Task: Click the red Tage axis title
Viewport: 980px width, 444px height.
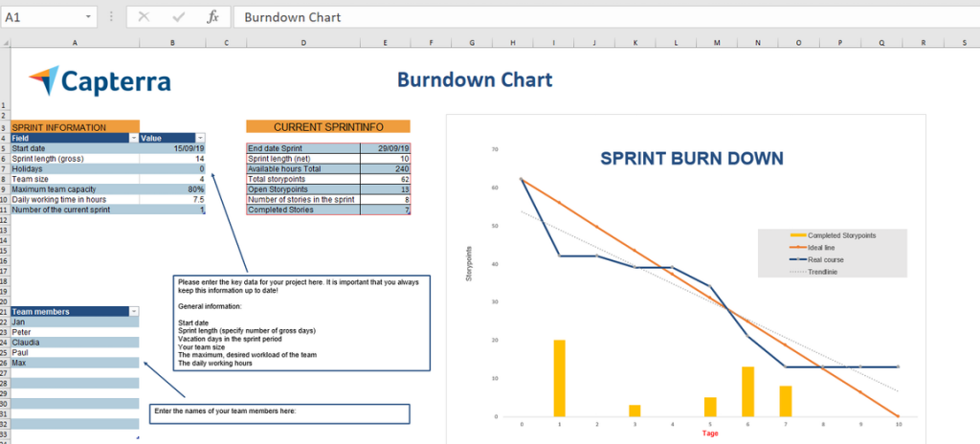Action: [x=710, y=433]
